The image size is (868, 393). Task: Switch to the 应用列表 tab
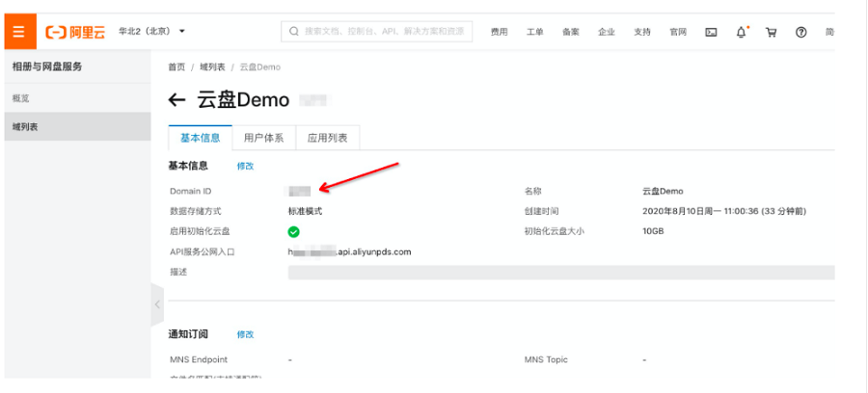click(327, 138)
